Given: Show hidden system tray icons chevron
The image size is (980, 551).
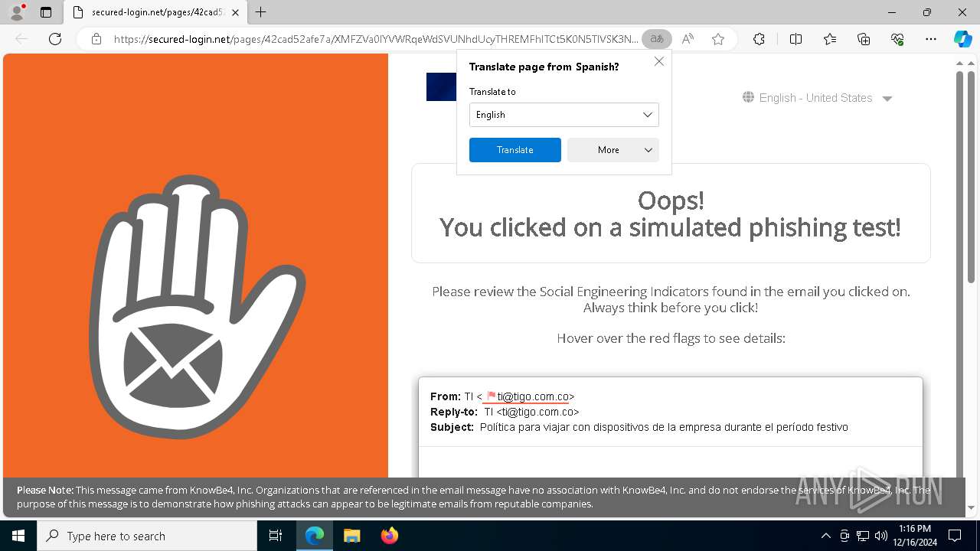Looking at the screenshot, I should [x=825, y=536].
